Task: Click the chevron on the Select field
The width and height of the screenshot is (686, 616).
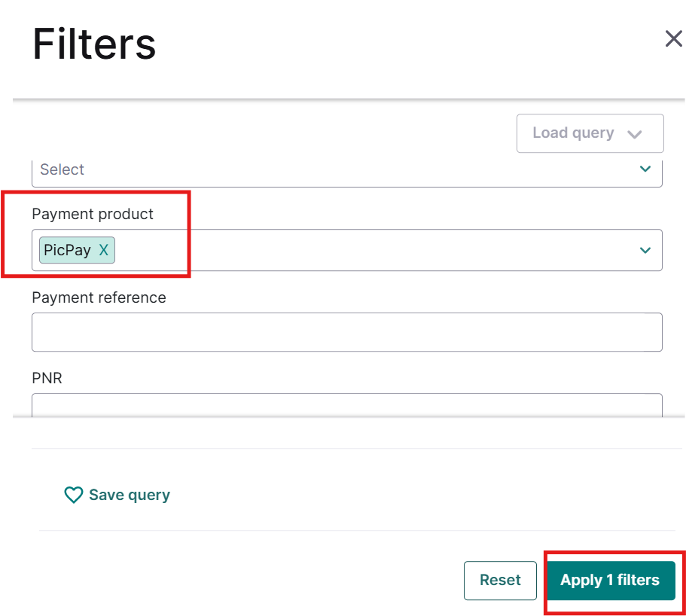Action: [645, 169]
